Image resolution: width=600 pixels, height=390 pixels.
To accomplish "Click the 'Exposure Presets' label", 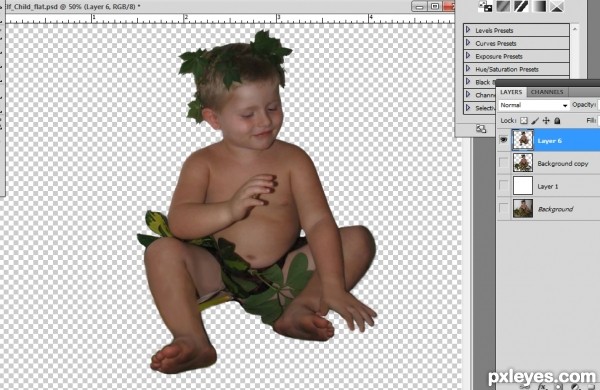I will click(x=499, y=56).
